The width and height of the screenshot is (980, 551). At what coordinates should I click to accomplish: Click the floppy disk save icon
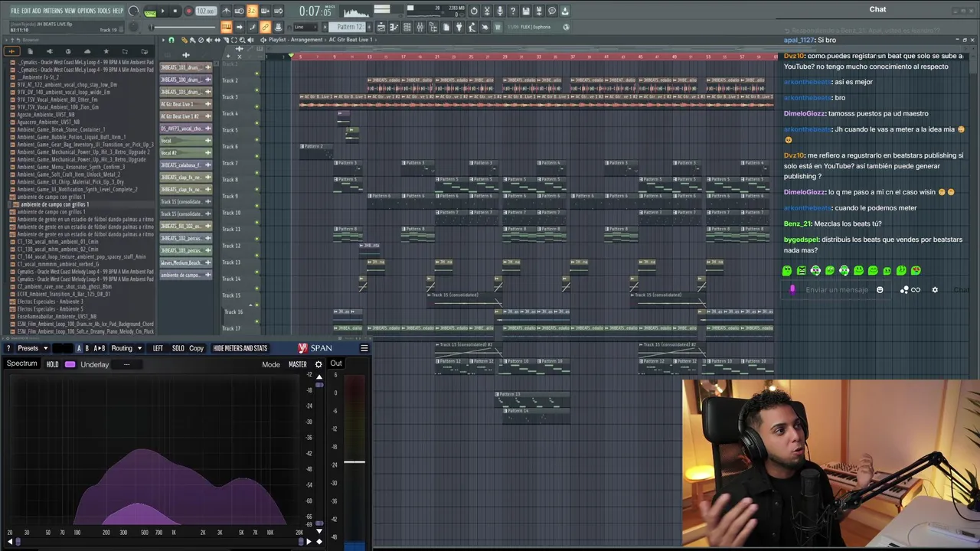526,11
